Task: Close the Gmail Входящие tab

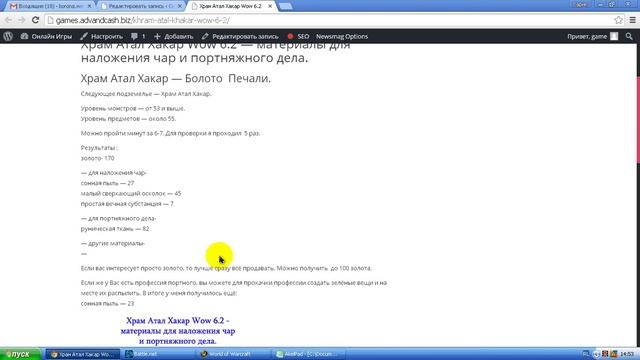Action: pyautogui.click(x=89, y=6)
